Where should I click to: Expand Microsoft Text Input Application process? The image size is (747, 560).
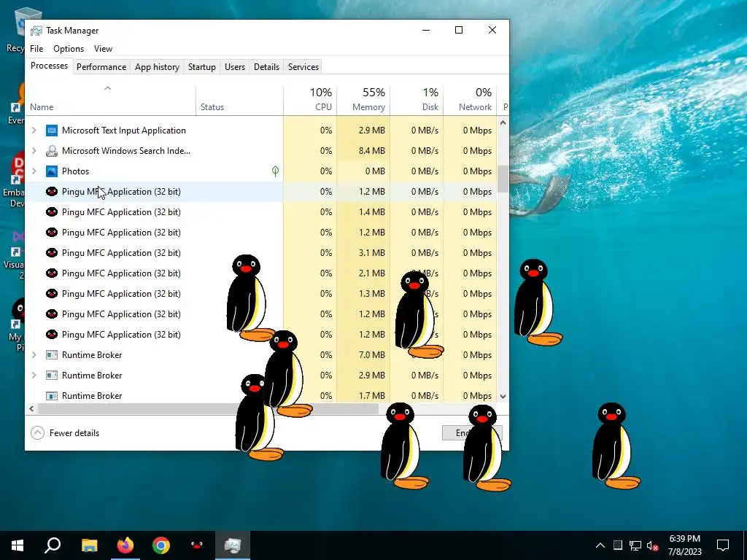click(x=34, y=131)
